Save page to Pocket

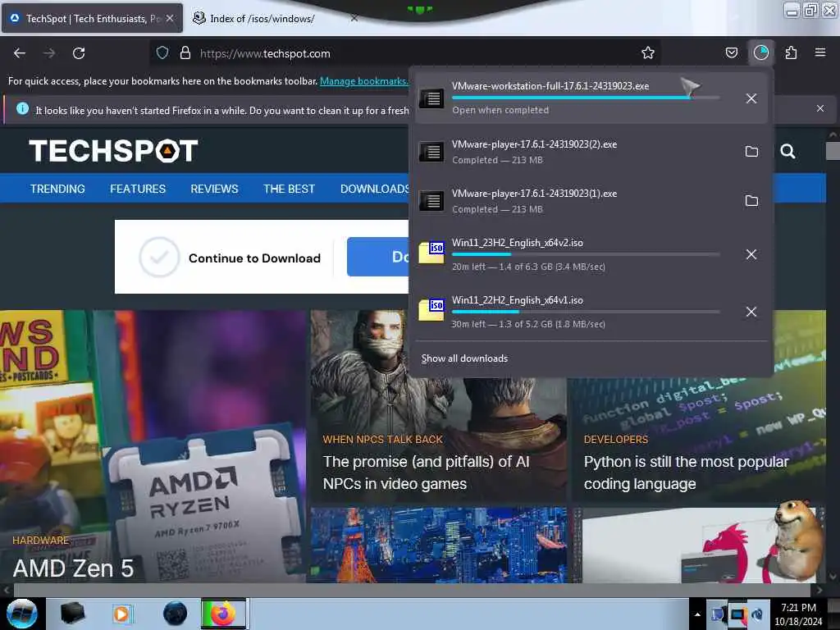[731, 52]
